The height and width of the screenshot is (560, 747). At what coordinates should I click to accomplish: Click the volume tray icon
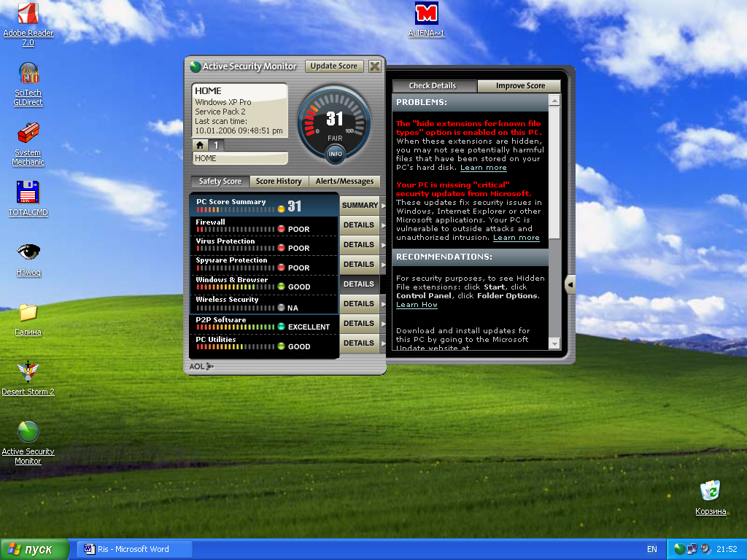[x=706, y=549]
